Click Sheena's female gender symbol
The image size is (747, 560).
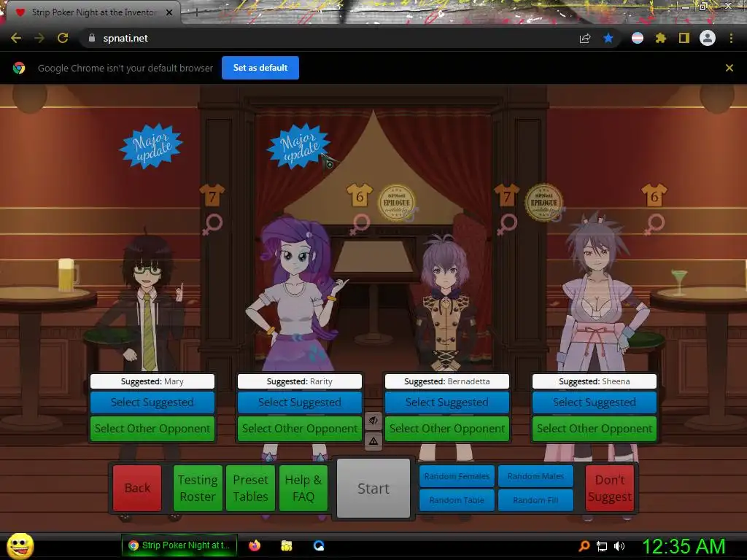[654, 225]
